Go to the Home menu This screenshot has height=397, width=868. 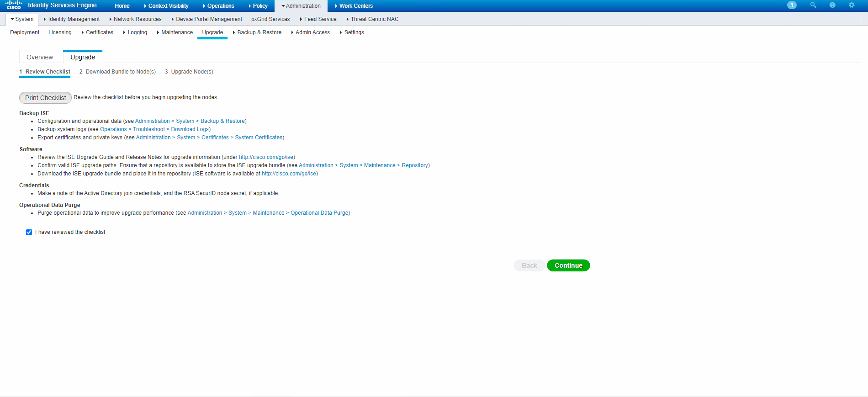(122, 6)
